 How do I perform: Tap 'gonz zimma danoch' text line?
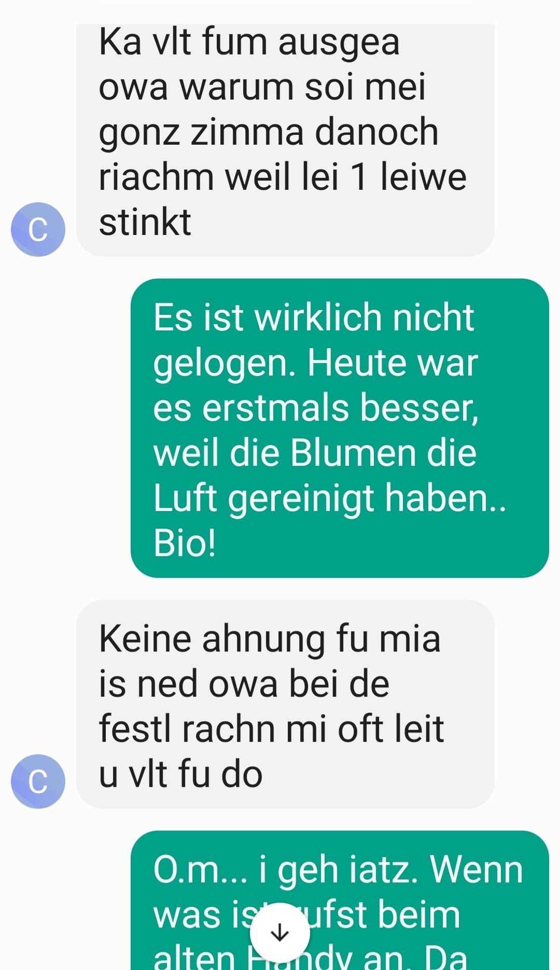(269, 132)
